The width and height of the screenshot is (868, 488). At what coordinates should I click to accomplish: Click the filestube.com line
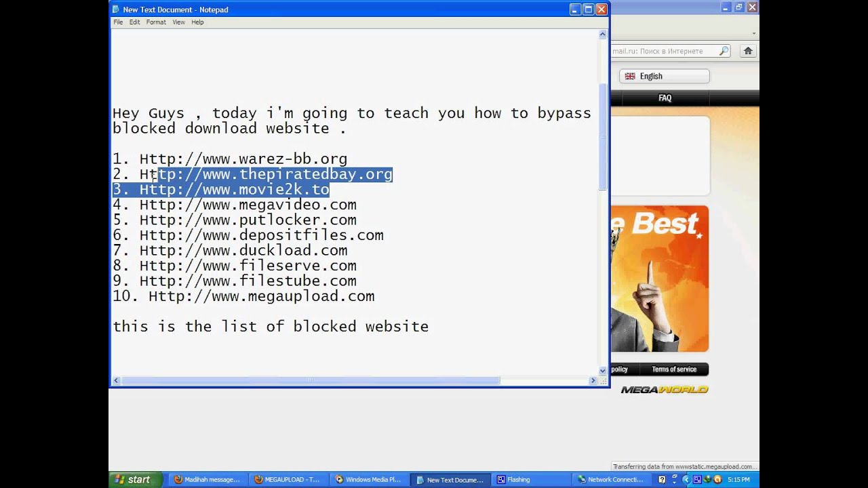(235, 281)
